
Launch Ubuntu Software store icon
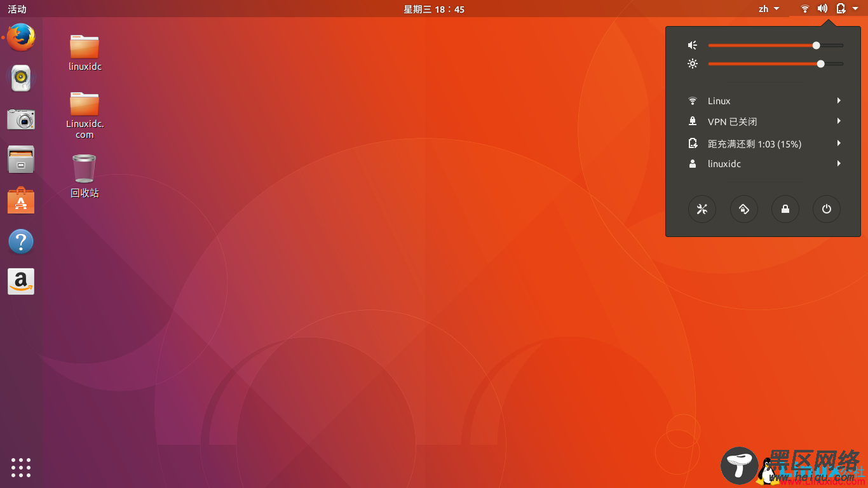pyautogui.click(x=21, y=200)
